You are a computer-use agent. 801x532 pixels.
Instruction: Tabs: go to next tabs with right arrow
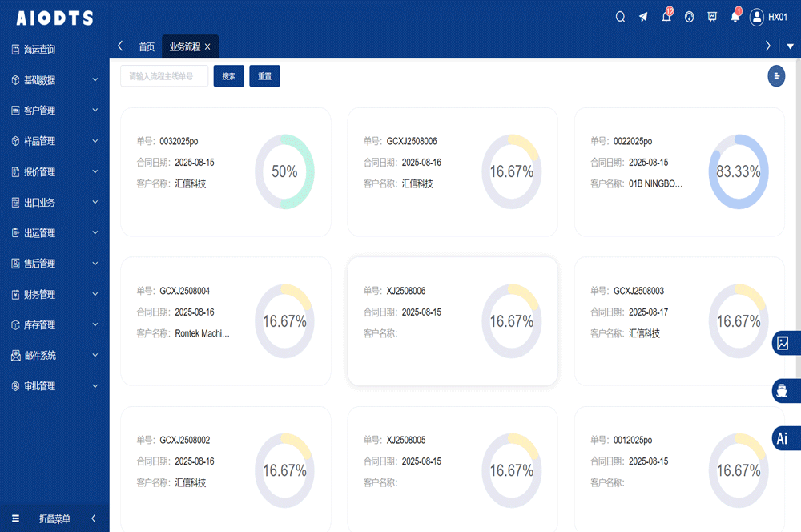767,46
